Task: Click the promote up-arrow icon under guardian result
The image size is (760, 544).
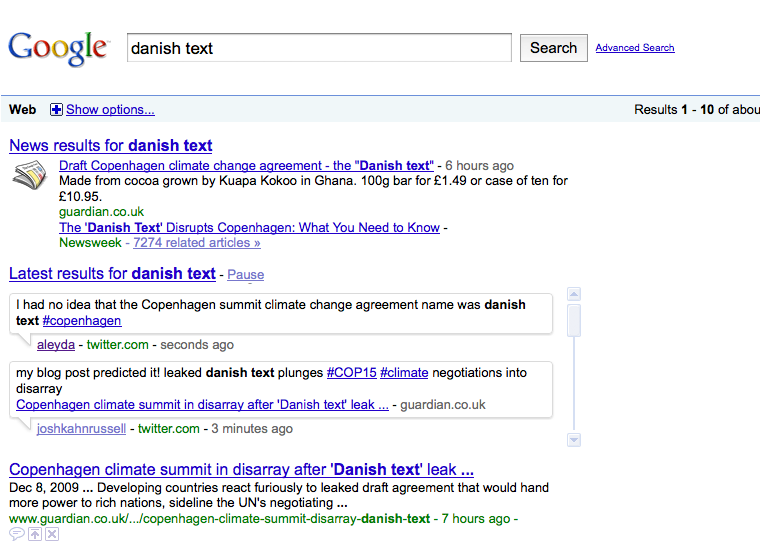Action: [x=35, y=534]
